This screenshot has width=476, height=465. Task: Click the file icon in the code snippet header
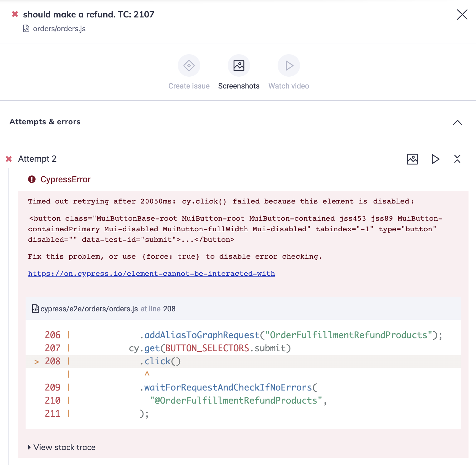click(35, 309)
